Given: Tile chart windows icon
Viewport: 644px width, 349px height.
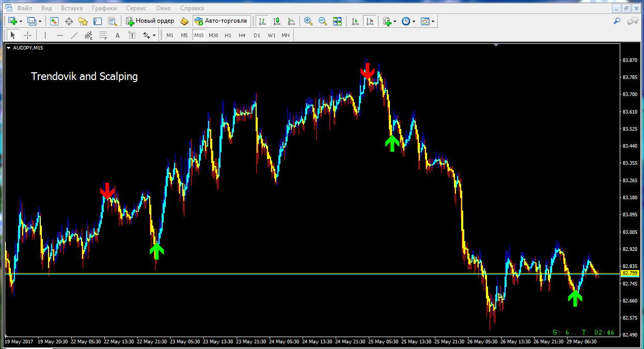Looking at the screenshot, I should 337,21.
